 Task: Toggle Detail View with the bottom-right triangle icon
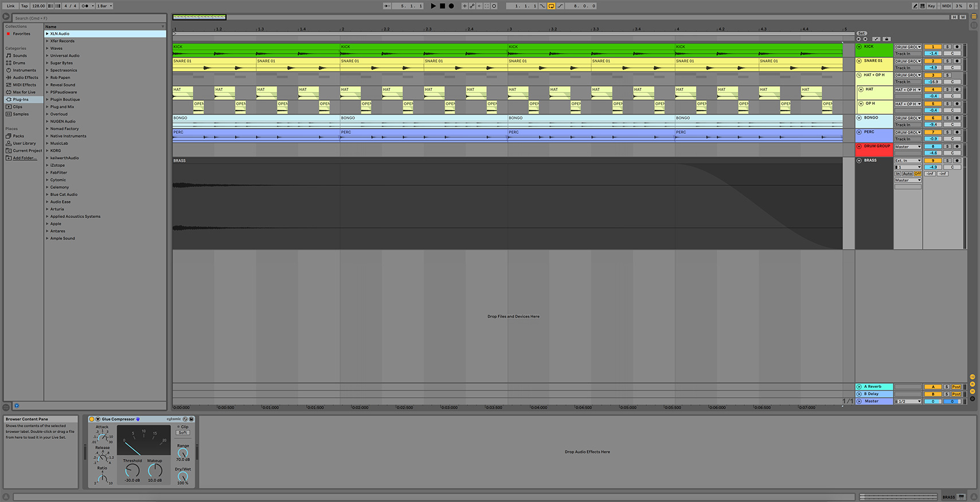pyautogui.click(x=974, y=497)
